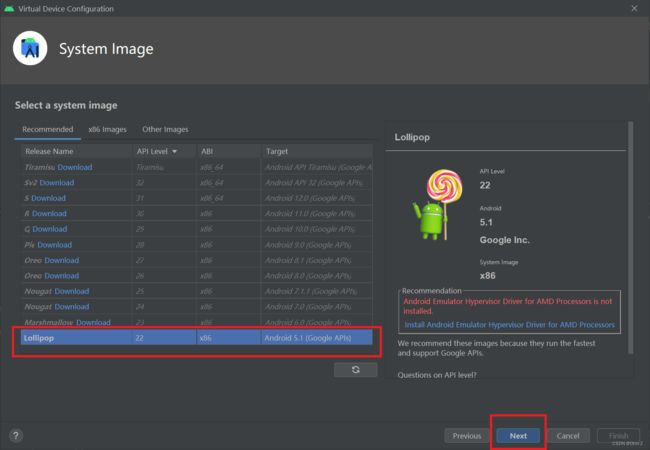Viewport: 650px width, 450px height.
Task: Click the refresh system images icon button
Action: point(356,370)
